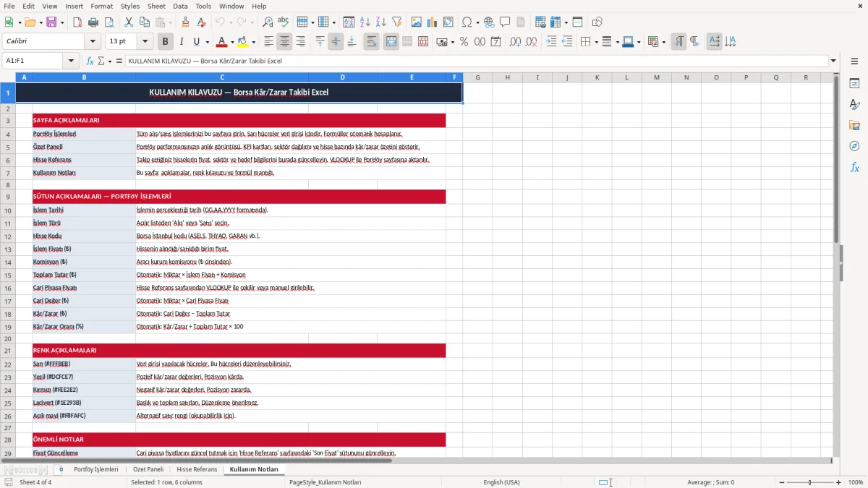The width and height of the screenshot is (868, 488).
Task: Toggle AutoFilter funnel icon
Action: click(x=396, y=22)
